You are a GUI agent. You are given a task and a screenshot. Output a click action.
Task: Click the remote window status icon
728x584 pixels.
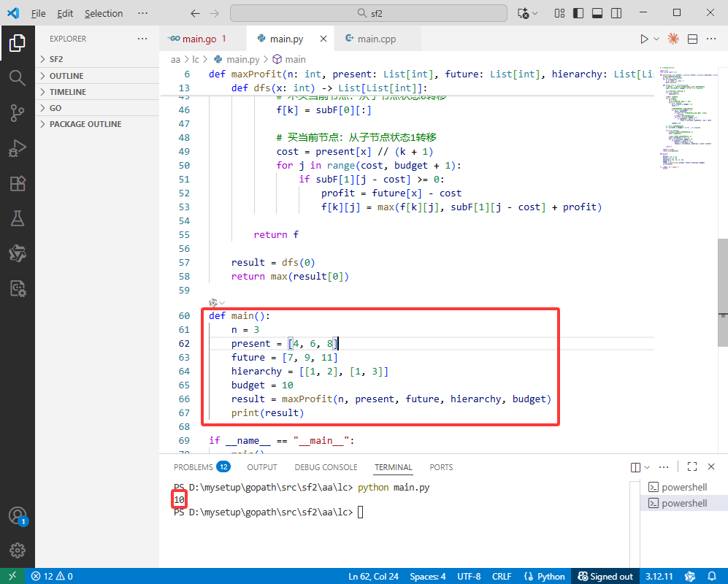(12, 576)
